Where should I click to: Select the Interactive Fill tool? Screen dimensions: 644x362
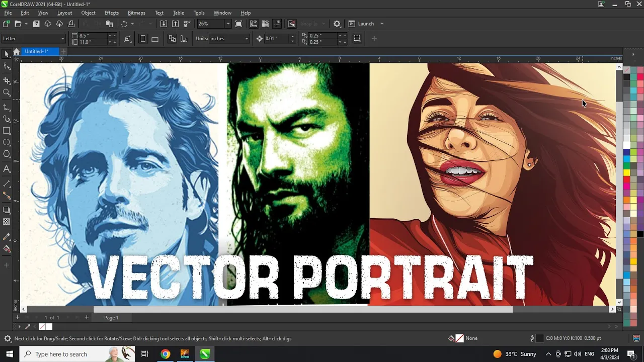[x=7, y=248]
